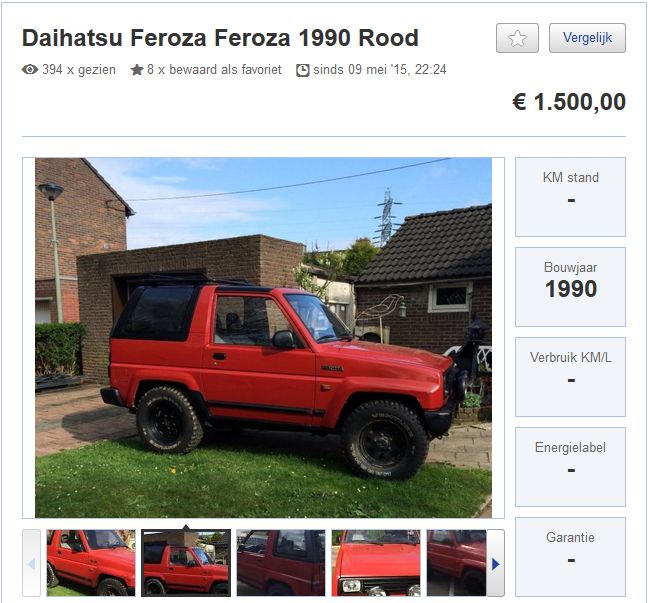
Task: Open the first thumbnail of the red car
Action: coord(91,563)
